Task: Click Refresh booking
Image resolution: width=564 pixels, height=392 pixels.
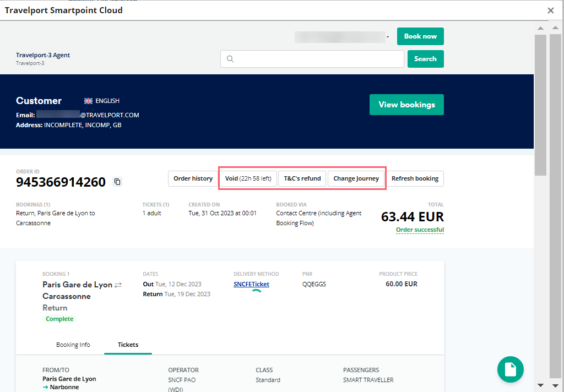Action: pyautogui.click(x=415, y=178)
